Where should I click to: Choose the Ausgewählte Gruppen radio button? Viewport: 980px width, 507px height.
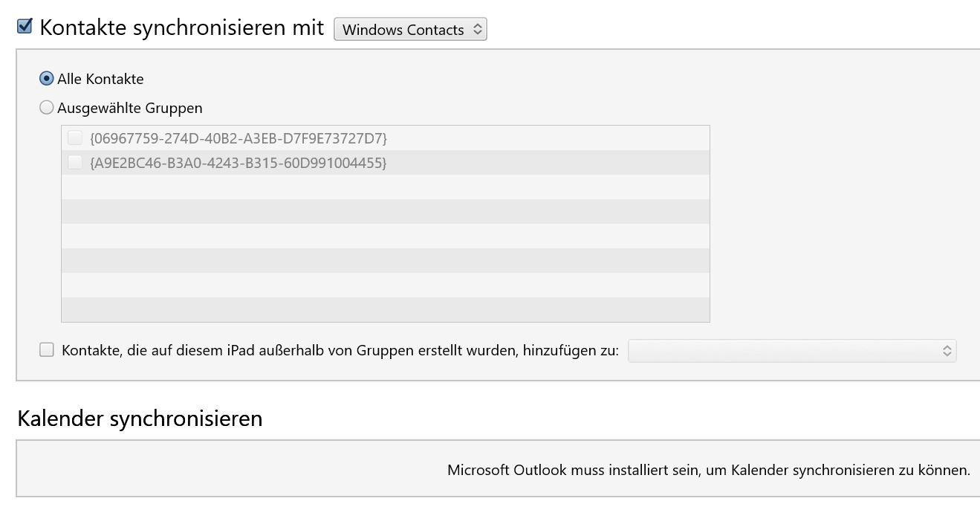click(x=47, y=108)
